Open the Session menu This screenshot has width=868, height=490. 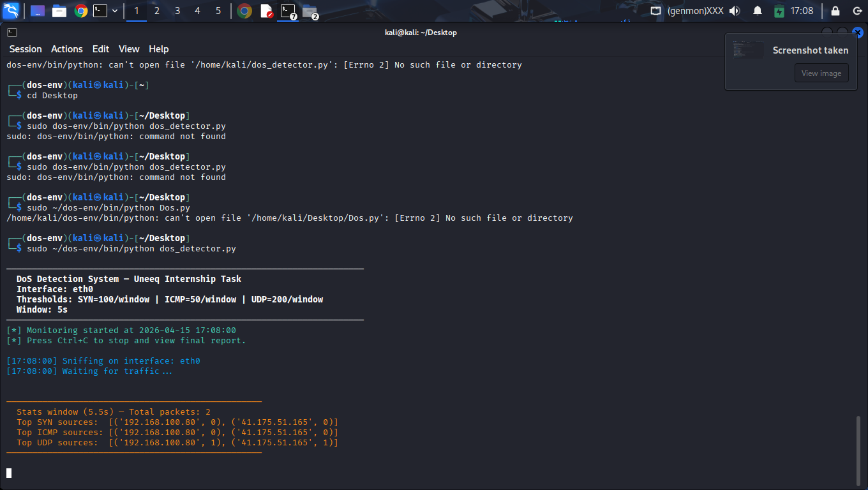(x=26, y=49)
